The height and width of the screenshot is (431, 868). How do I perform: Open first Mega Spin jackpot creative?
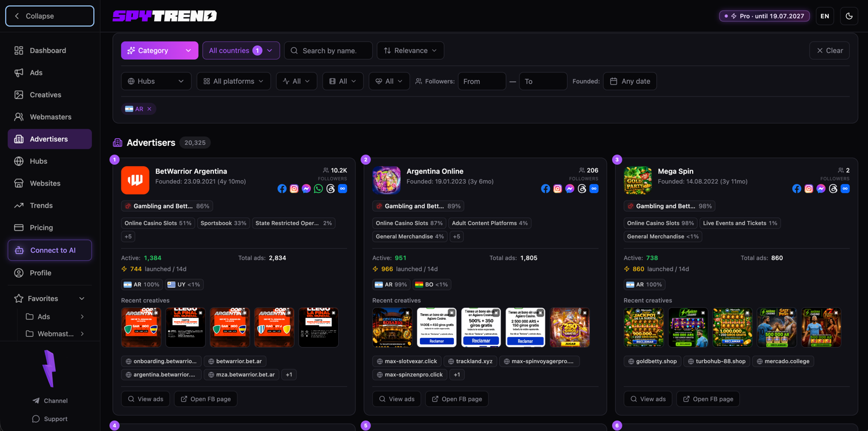click(x=644, y=328)
